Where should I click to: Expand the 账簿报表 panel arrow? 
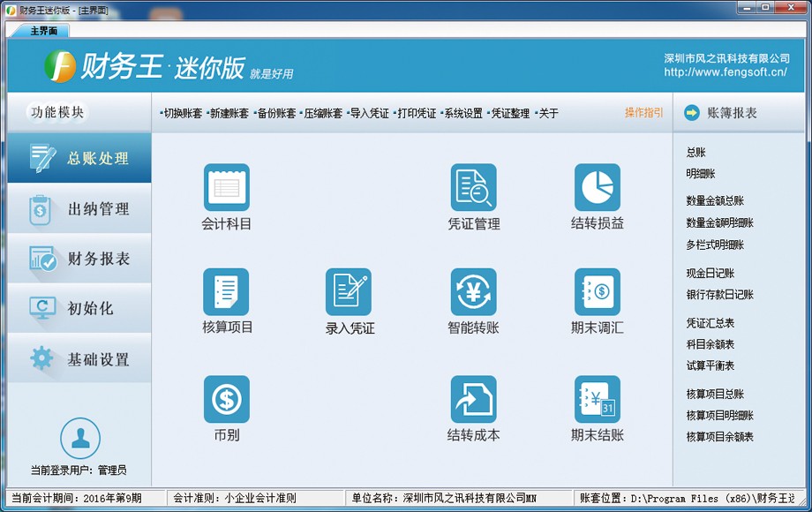(691, 113)
